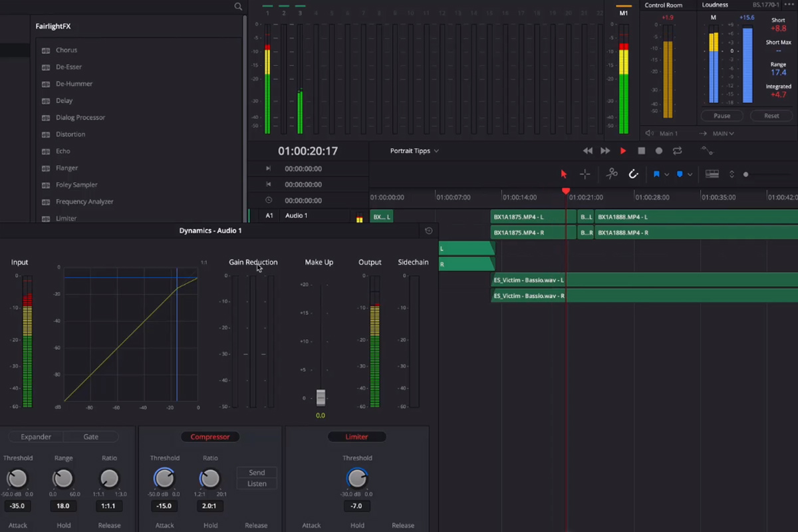Click the Delay effect icon
This screenshot has height=532, width=798.
(x=46, y=101)
